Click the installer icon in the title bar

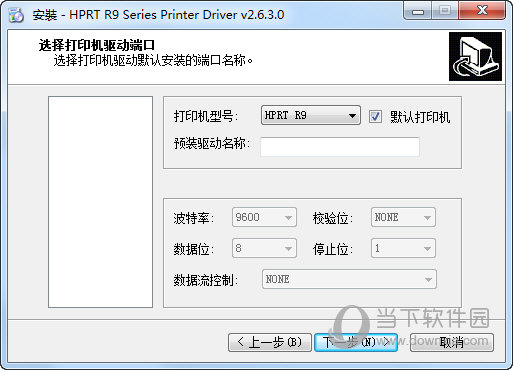click(16, 15)
